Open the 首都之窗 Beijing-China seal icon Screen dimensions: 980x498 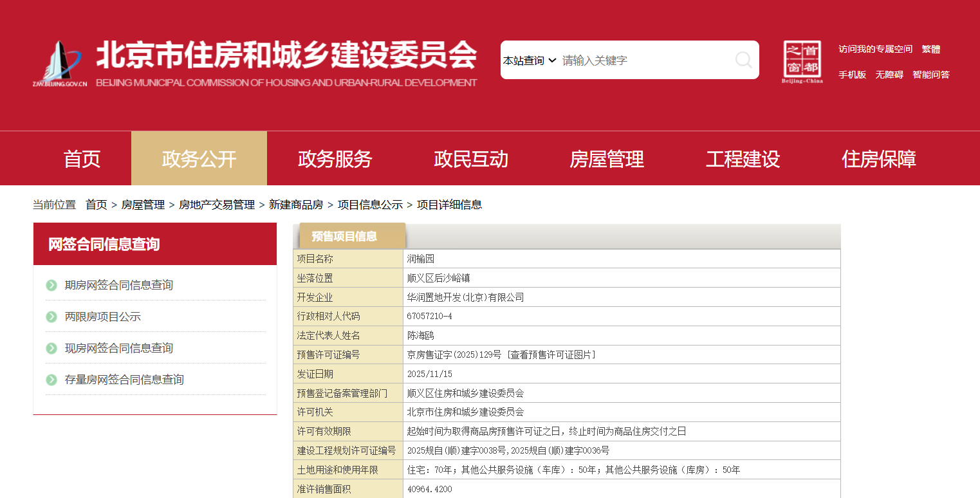[x=802, y=62]
